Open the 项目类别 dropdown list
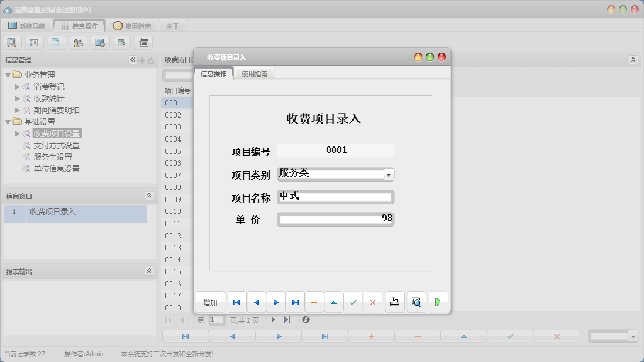644x362 pixels. [x=388, y=174]
